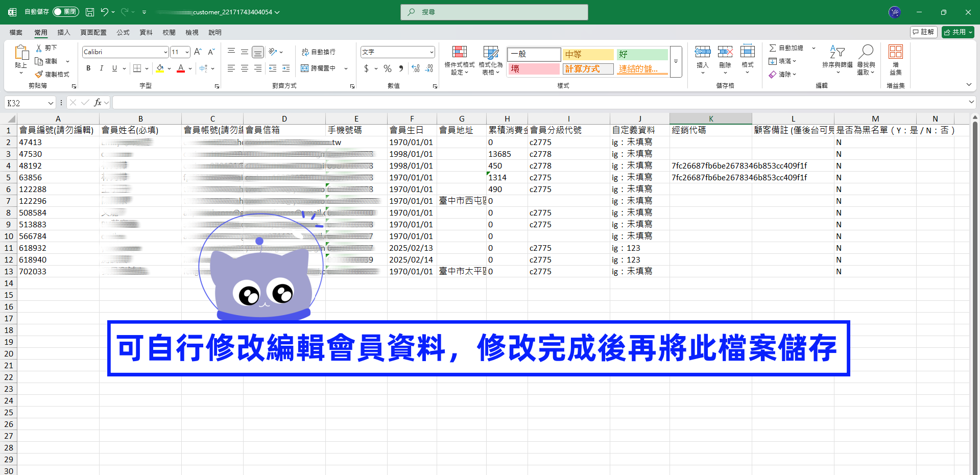This screenshot has width=980, height=475.
Task: Expand the cell styles gallery
Action: pos(676,62)
